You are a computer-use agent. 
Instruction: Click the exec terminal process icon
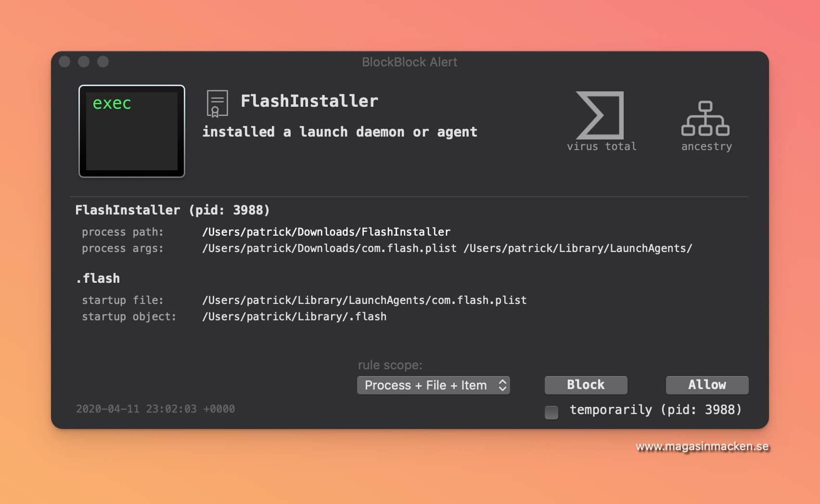pos(132,131)
